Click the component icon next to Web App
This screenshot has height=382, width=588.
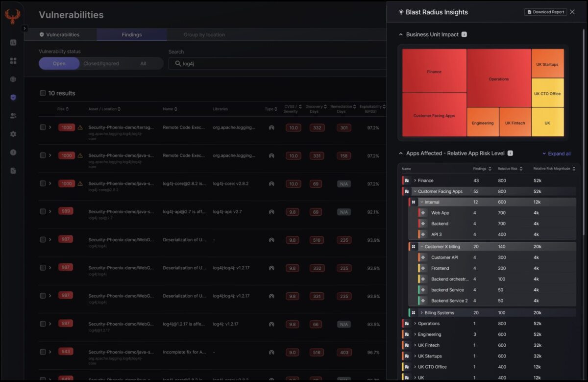click(x=423, y=213)
